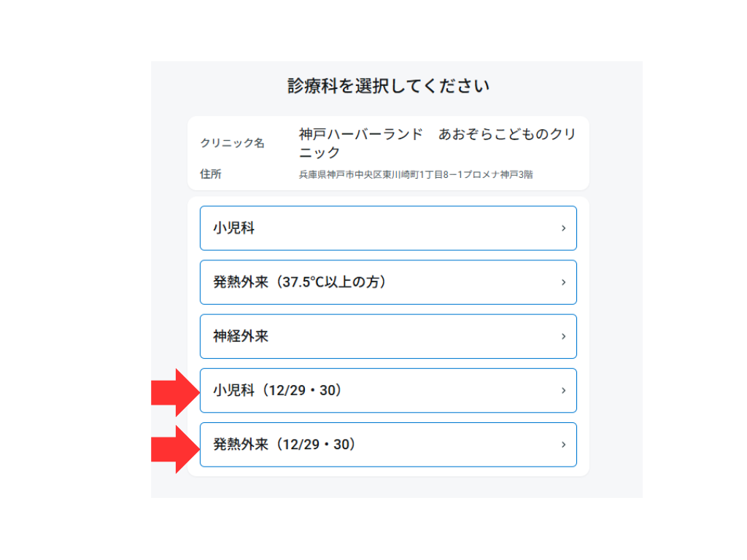This screenshot has width=747, height=560.
Task: Click the clinic name 神戸ハーバーランド あおぞらこどものクリニック
Action: 437,143
